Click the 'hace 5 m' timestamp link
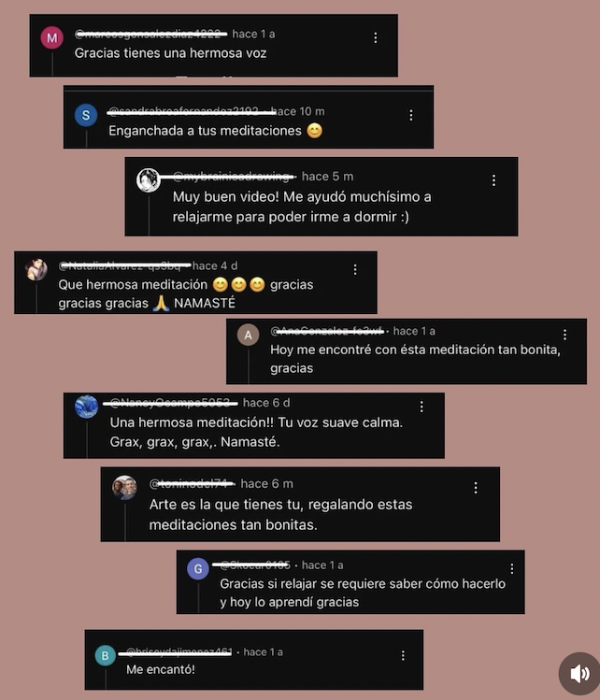 pyautogui.click(x=328, y=177)
